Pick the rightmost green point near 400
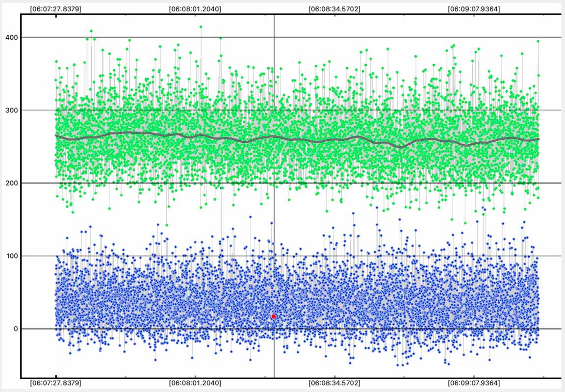Screen dimensions: 565x392 click(x=538, y=41)
